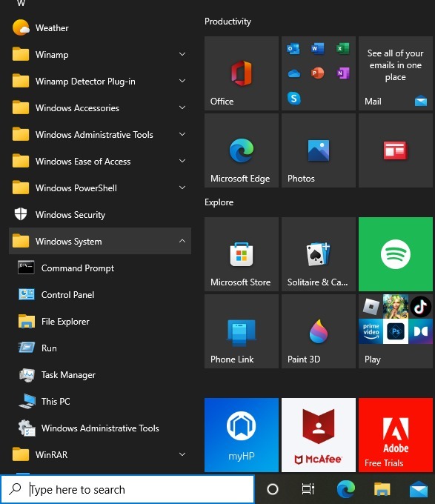Click the Dolby icon in Play tile
Screen dimensions: 435x504
click(420, 331)
